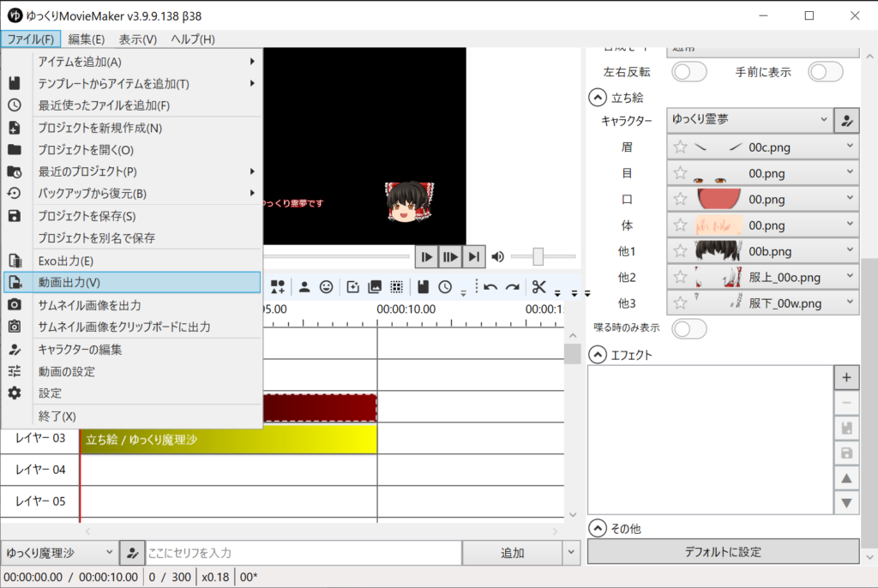878x588 pixels.
Task: Open the dropdown arrow next to 追加
Action: tap(570, 553)
